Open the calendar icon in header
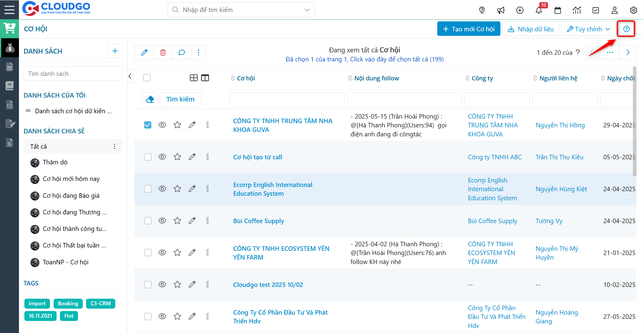 click(x=558, y=10)
